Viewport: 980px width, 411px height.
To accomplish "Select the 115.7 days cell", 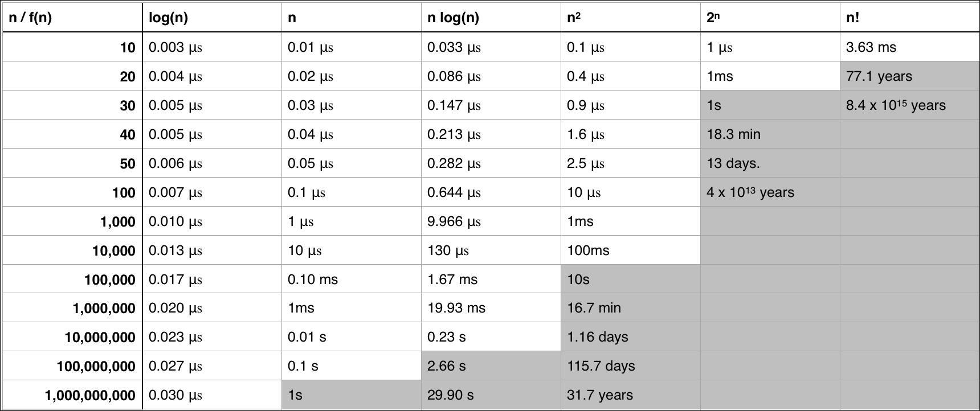I will click(x=630, y=366).
